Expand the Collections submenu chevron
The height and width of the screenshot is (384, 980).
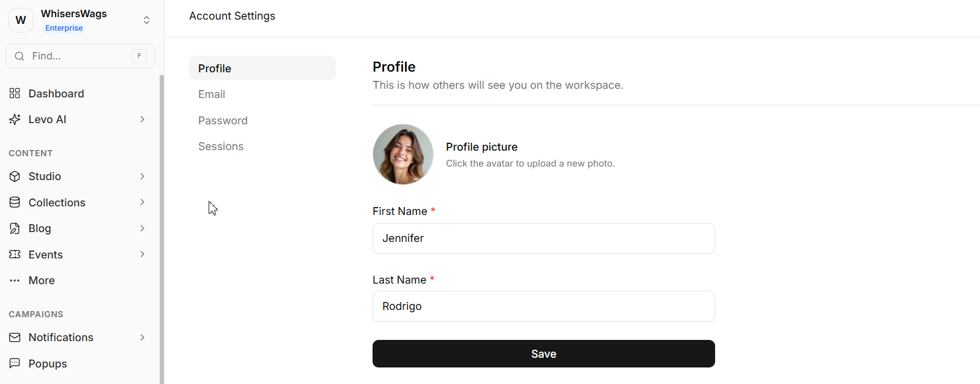coord(142,202)
